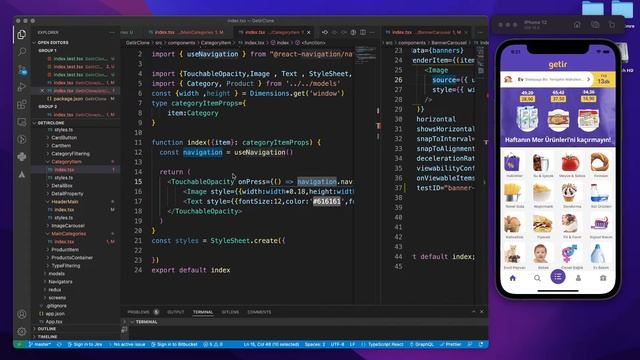Image resolution: width=640 pixels, height=360 pixels.
Task: Collapse the CategoryItem folder
Action: pyautogui.click(x=66, y=162)
